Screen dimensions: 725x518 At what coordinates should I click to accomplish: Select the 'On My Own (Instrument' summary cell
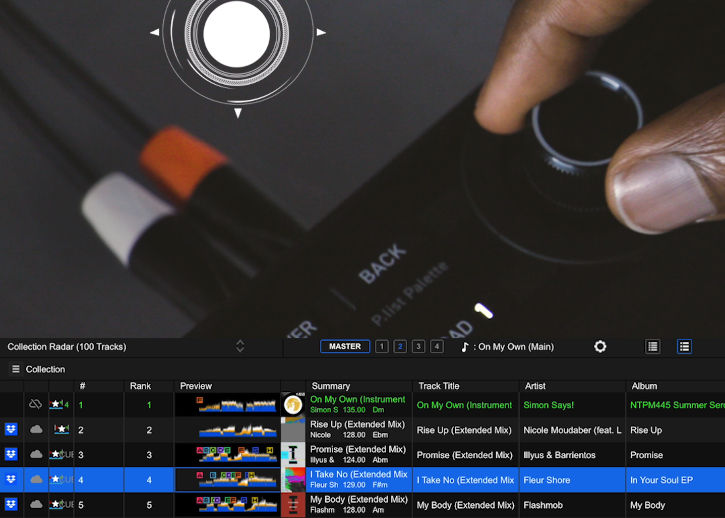(x=359, y=405)
